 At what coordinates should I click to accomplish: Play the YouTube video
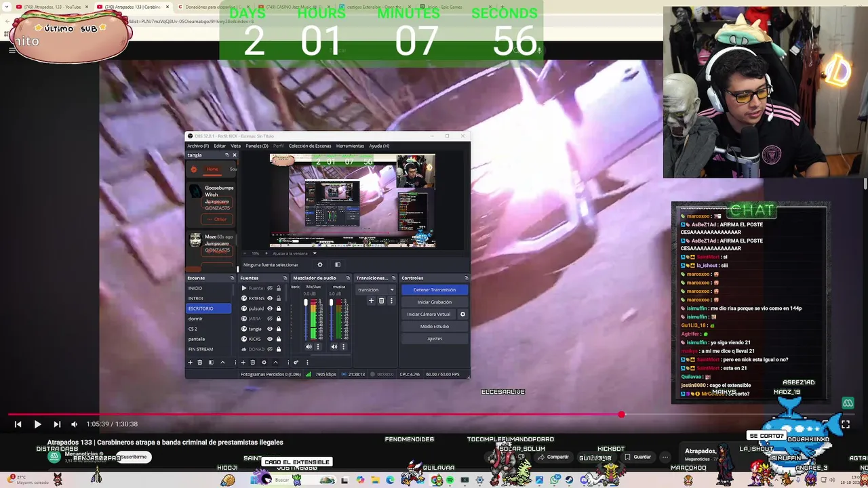[37, 424]
